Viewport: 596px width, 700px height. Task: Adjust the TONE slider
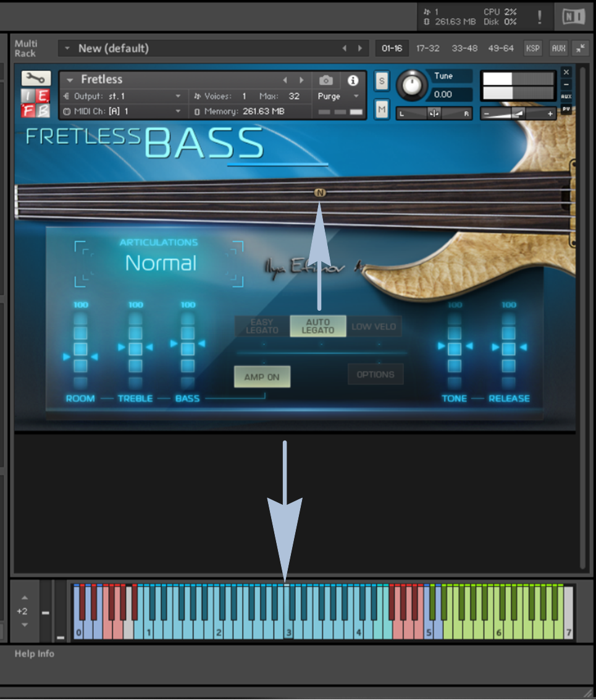pyautogui.click(x=455, y=352)
